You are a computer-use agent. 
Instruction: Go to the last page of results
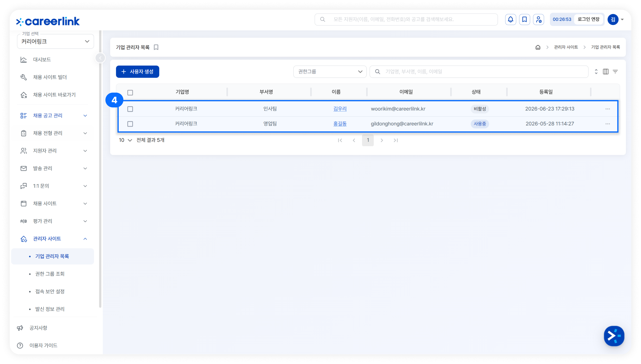point(396,140)
